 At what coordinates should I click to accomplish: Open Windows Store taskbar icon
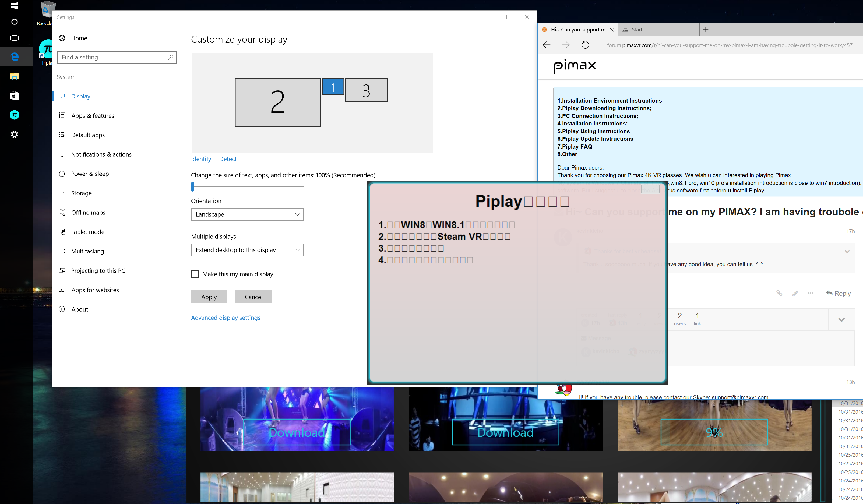click(x=14, y=96)
